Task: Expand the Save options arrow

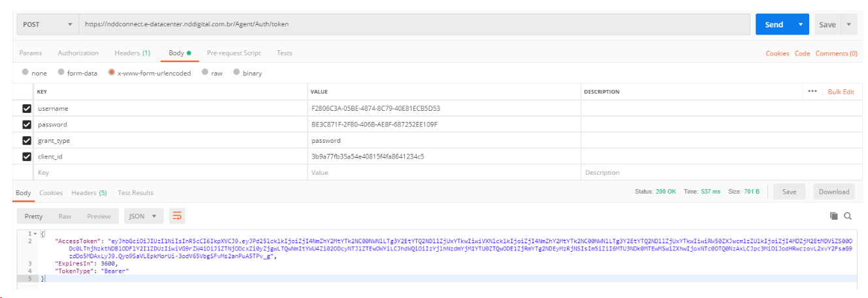Action: [848, 24]
